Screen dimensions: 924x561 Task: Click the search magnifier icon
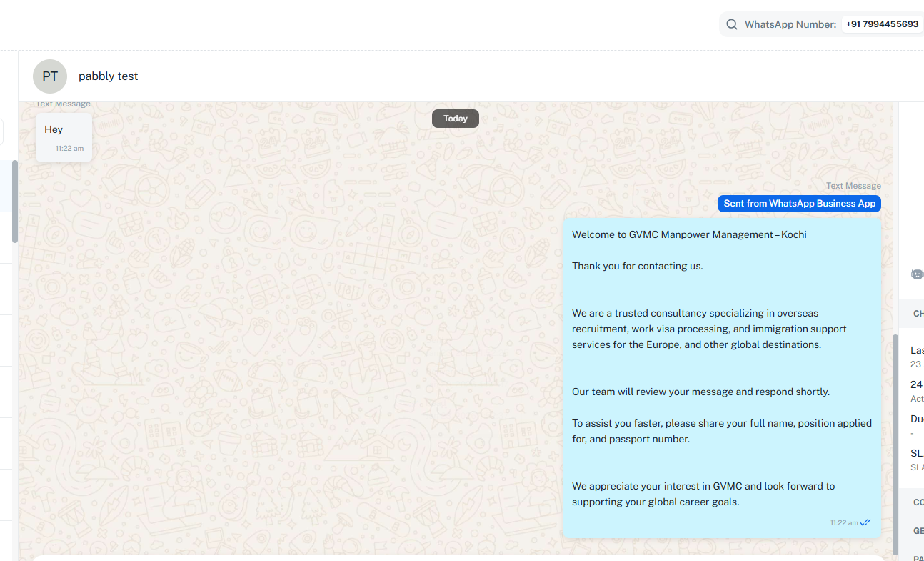pos(732,24)
